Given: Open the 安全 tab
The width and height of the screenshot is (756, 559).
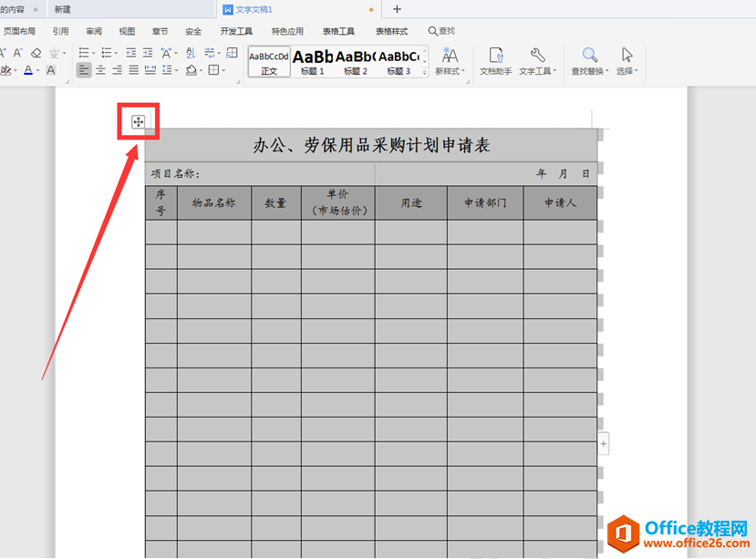Looking at the screenshot, I should pyautogui.click(x=193, y=31).
